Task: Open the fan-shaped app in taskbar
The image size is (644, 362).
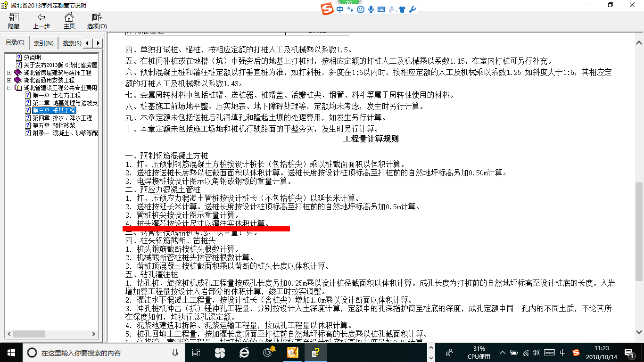Action: coord(220,353)
